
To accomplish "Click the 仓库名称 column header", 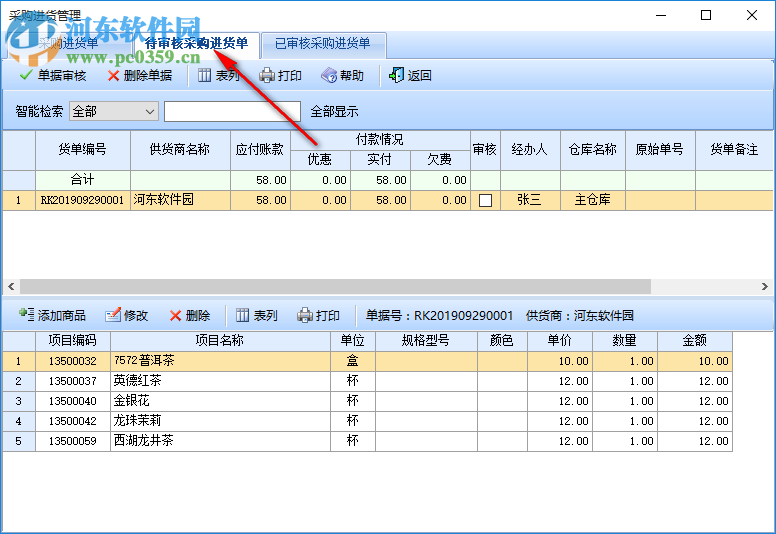I will click(593, 150).
